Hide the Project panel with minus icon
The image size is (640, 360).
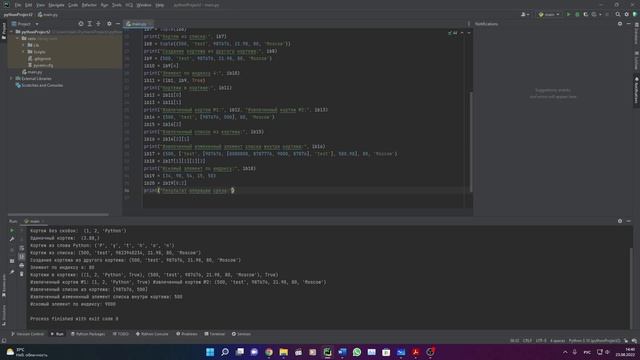(118, 24)
